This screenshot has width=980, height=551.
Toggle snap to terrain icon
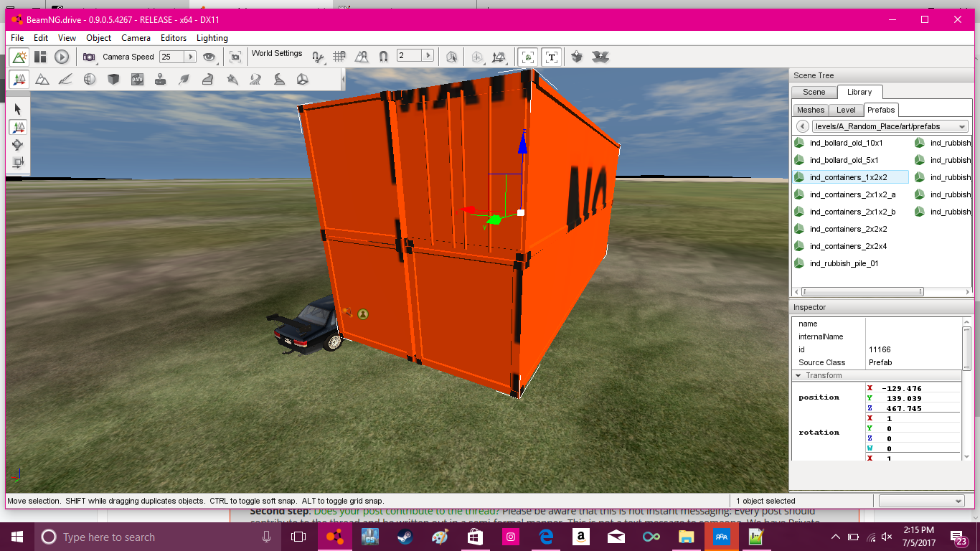[362, 57]
